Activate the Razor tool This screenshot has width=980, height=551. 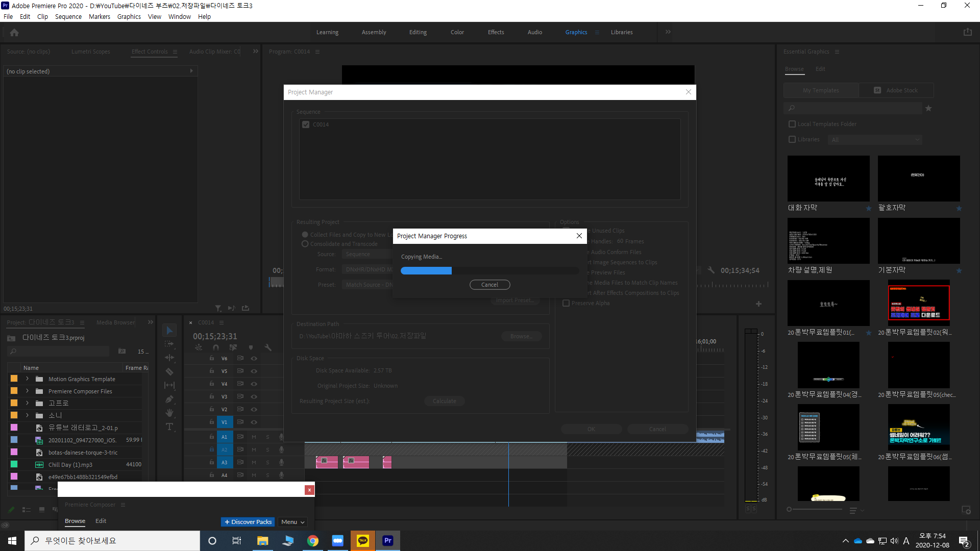(169, 371)
